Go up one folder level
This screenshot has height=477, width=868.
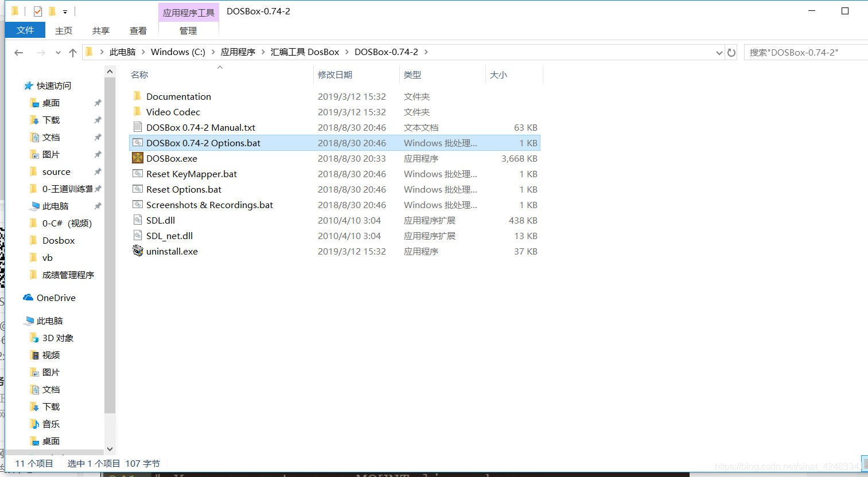pyautogui.click(x=73, y=52)
